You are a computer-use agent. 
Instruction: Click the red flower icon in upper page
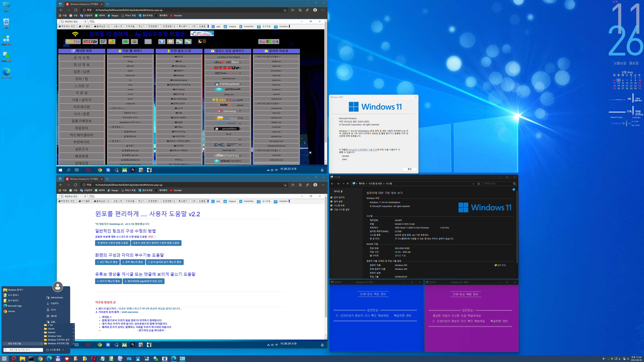click(135, 41)
